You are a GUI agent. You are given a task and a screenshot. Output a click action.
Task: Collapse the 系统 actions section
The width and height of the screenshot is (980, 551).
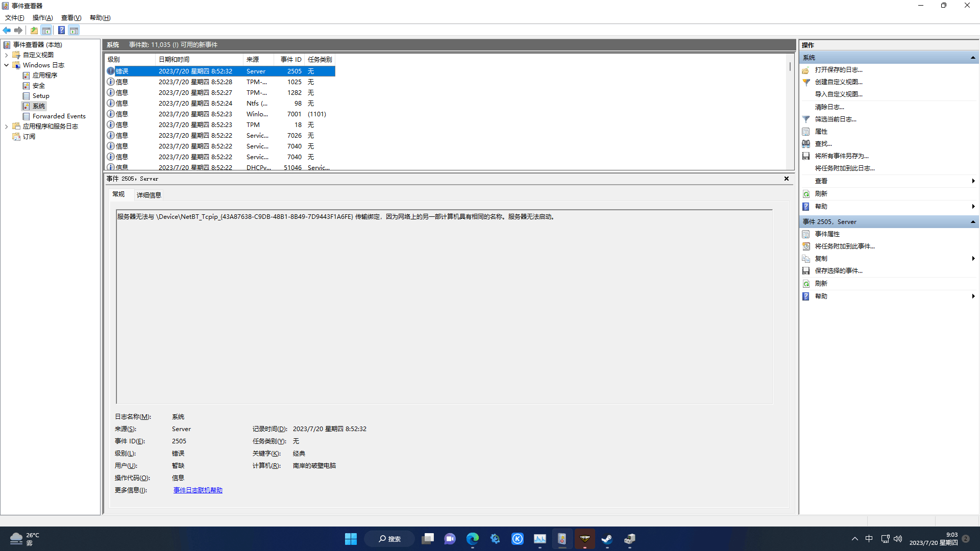[973, 58]
